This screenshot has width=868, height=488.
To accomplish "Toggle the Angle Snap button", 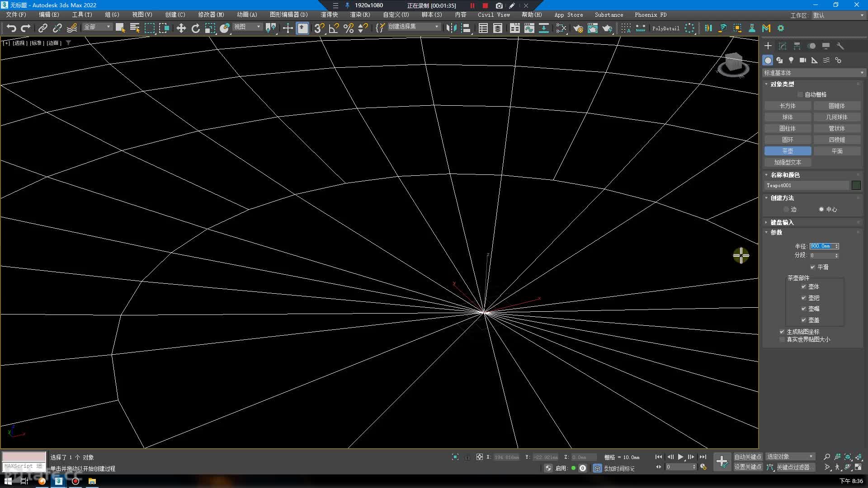I will (334, 28).
